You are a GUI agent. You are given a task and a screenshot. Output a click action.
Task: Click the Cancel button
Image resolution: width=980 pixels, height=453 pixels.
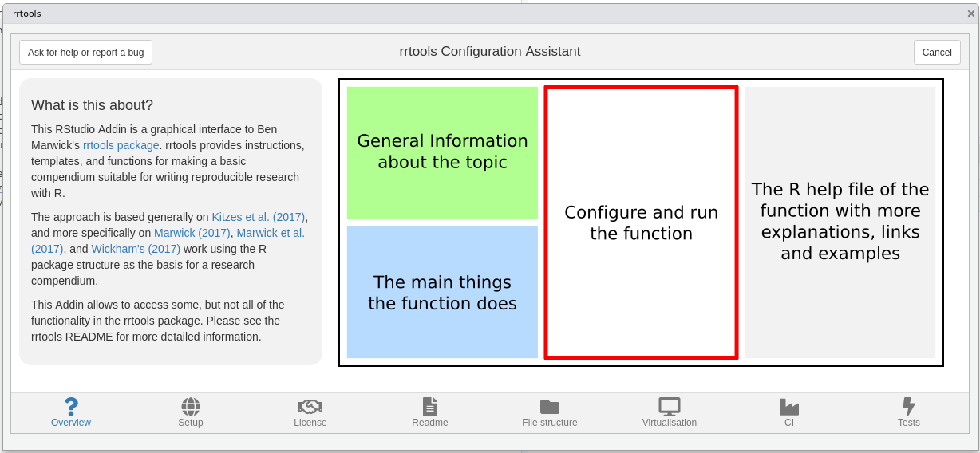click(937, 53)
